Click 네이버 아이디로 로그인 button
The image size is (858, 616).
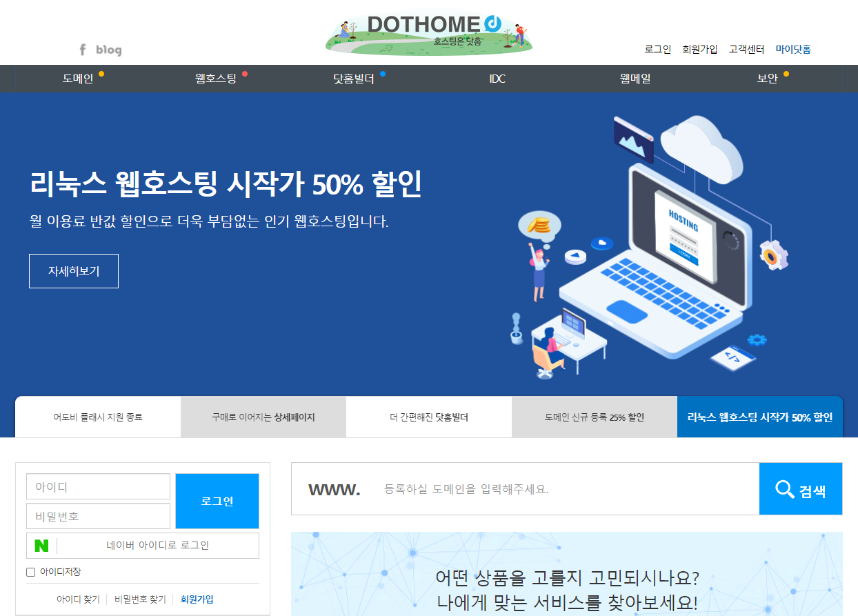[143, 546]
